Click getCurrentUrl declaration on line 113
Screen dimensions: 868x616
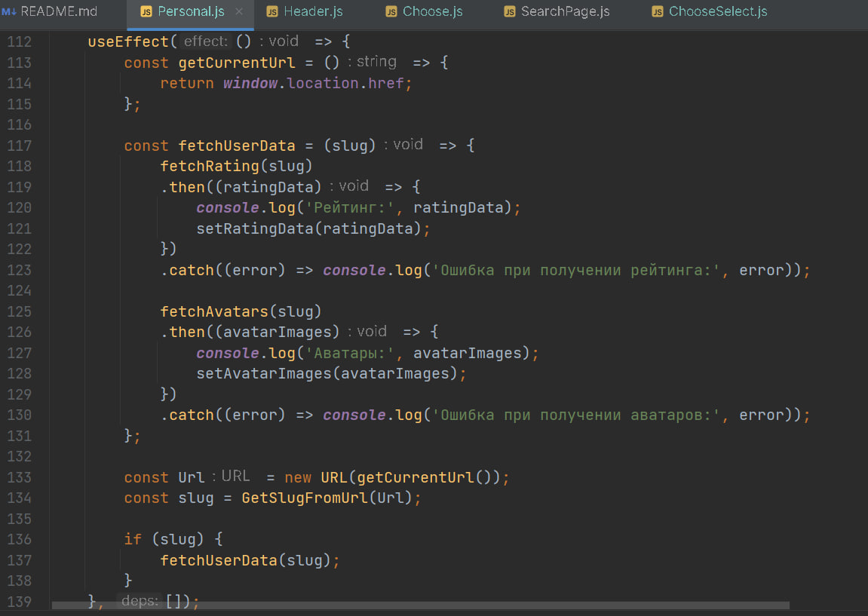(236, 63)
